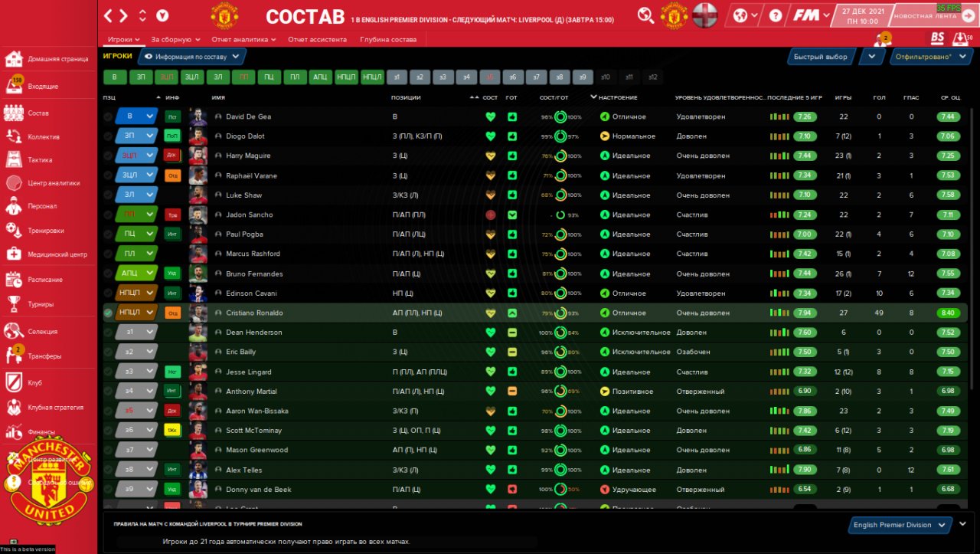Click the search magnifier icon in header
The width and height of the screenshot is (980, 554).
pos(646,15)
